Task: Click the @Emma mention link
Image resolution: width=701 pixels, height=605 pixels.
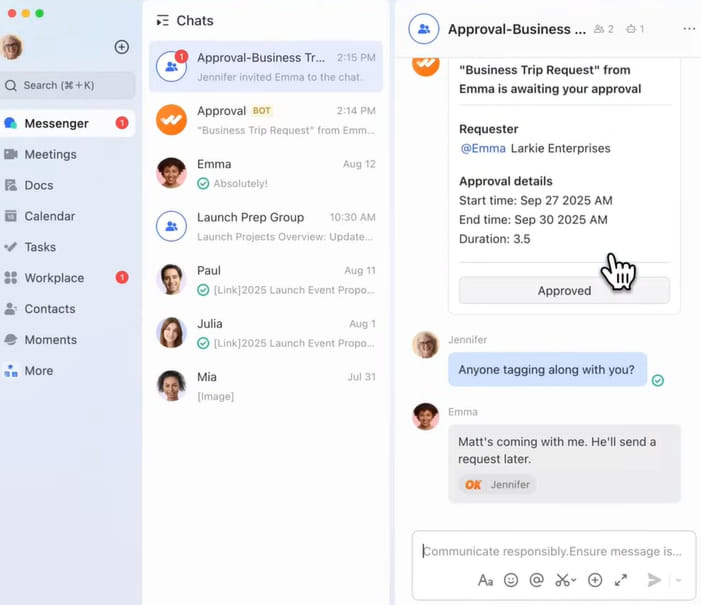Action: coord(482,149)
